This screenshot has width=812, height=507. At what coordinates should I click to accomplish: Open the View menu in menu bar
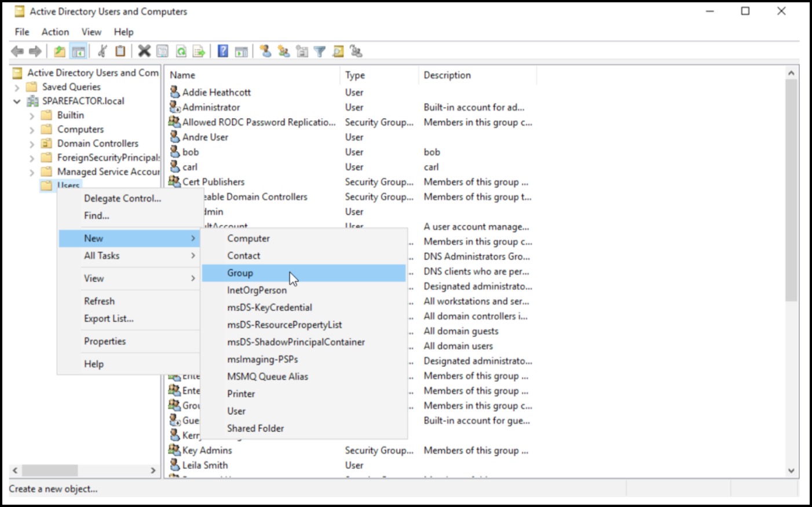pyautogui.click(x=91, y=32)
